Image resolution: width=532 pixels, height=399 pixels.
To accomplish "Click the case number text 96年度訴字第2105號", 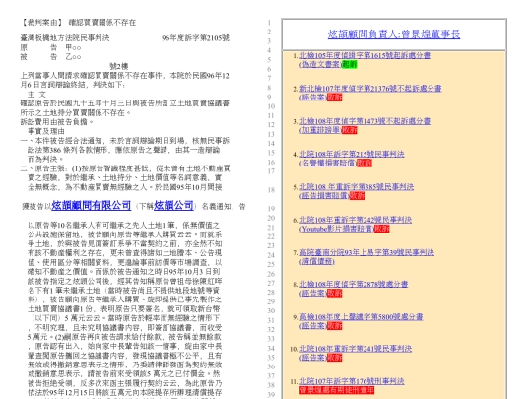I will 195,38.
